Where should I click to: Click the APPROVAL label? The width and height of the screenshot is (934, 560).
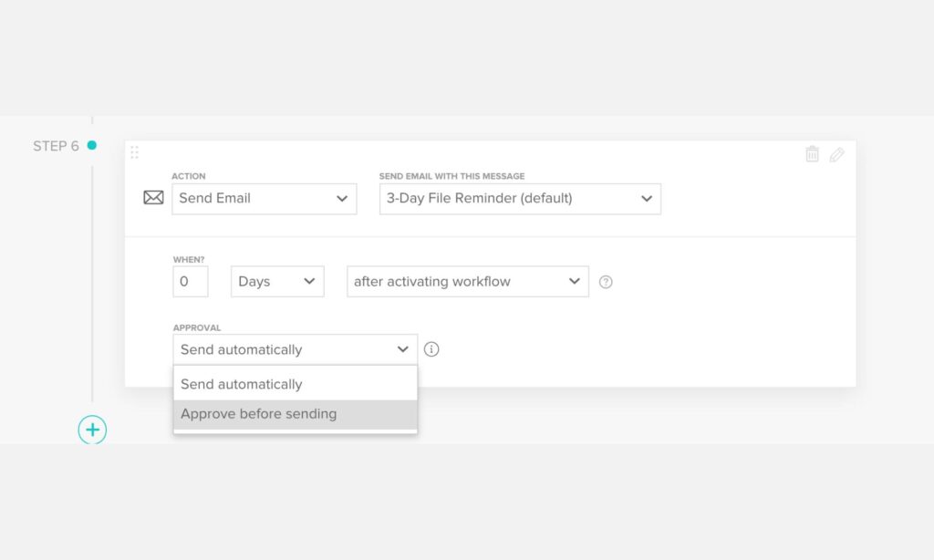coord(197,327)
